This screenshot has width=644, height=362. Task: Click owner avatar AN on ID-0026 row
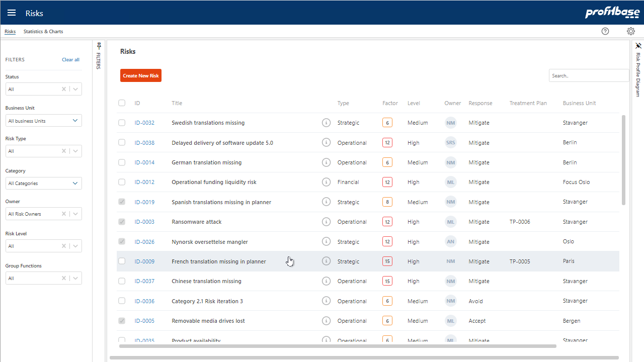tap(450, 242)
